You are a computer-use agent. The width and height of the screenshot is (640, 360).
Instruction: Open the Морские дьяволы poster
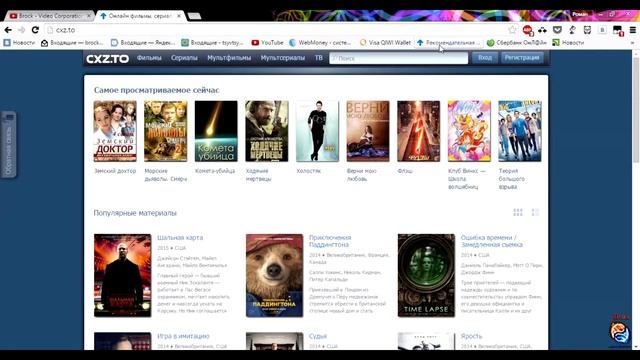pyautogui.click(x=165, y=131)
